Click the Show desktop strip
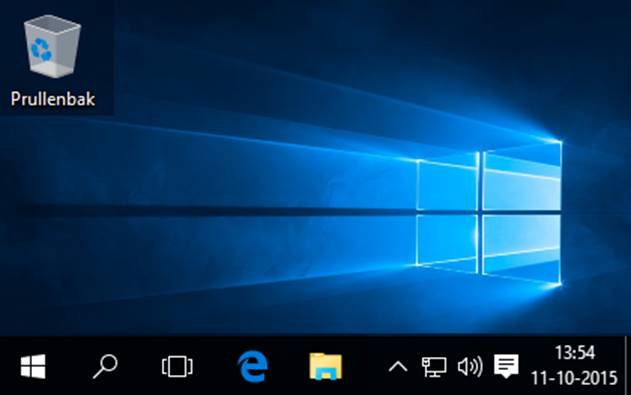 tap(627, 366)
